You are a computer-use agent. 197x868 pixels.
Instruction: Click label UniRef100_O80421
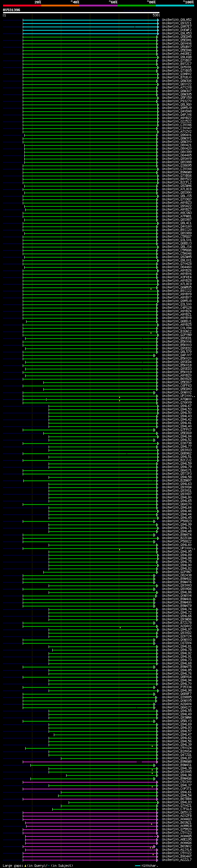point(176,145)
